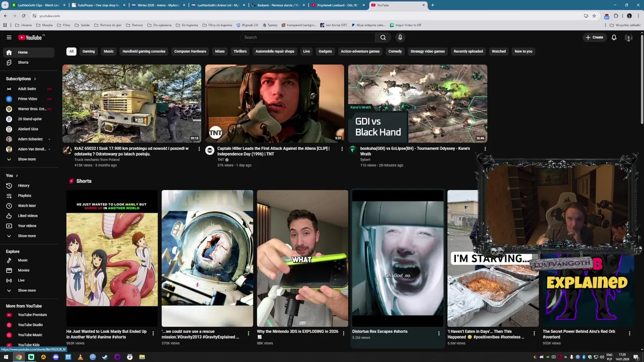
Task: Open the anime snake girl short thumbnail
Action: [x=112, y=258]
